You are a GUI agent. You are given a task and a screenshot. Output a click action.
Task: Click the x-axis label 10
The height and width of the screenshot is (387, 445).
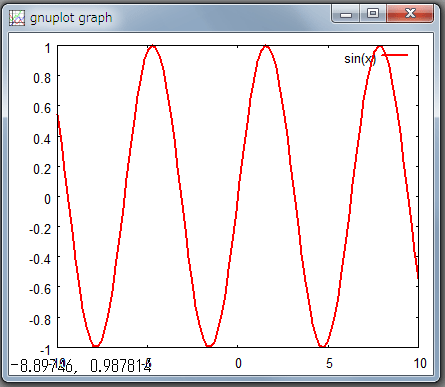pyautogui.click(x=420, y=363)
